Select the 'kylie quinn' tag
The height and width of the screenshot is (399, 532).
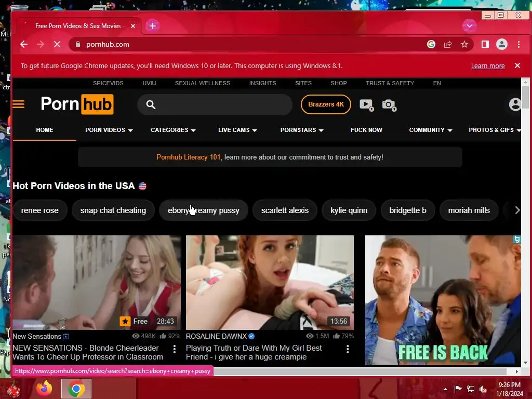point(349,210)
